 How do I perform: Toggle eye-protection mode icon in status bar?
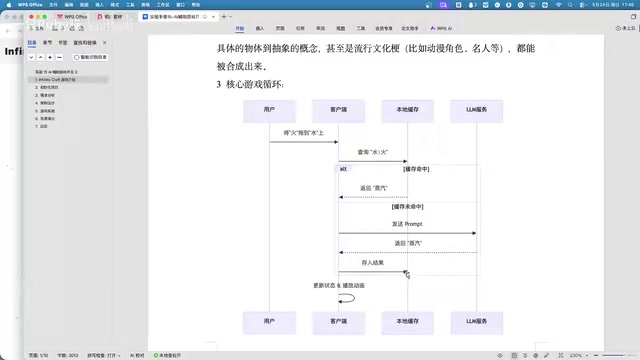tap(500, 356)
